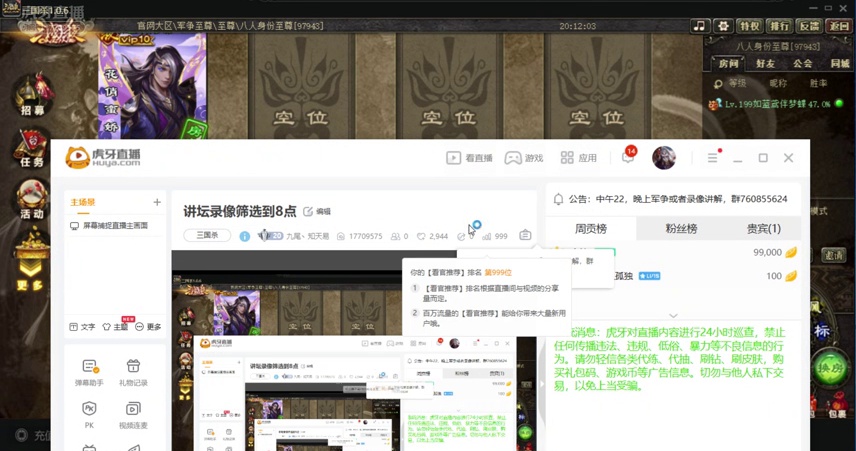Viewport: 856px width, 451px height.
Task: Edit the stream title via 编辑
Action: pyautogui.click(x=317, y=212)
